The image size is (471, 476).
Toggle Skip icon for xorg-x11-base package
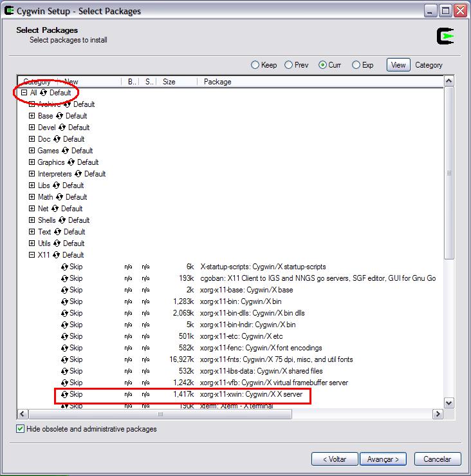pos(64,290)
